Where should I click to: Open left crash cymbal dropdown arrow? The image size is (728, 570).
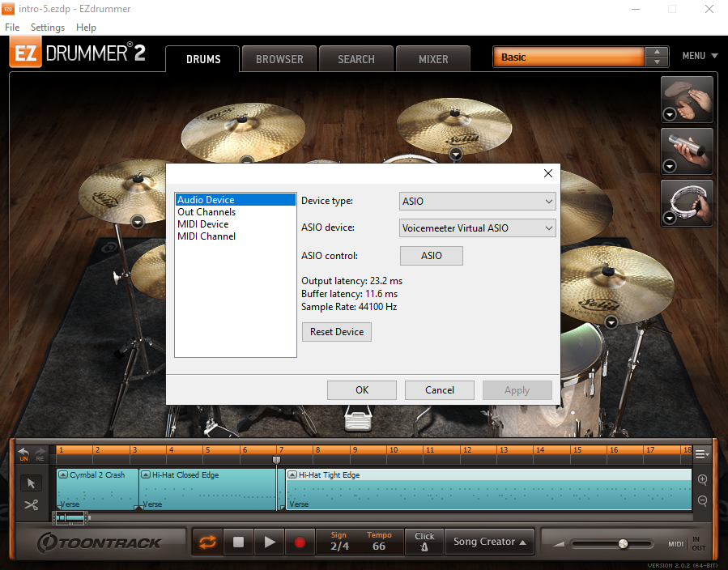click(x=138, y=222)
